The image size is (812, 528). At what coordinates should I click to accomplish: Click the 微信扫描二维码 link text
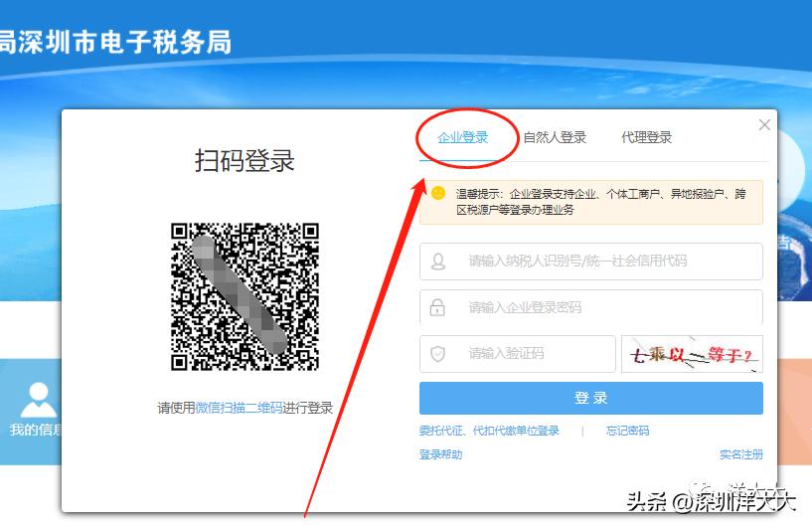239,408
